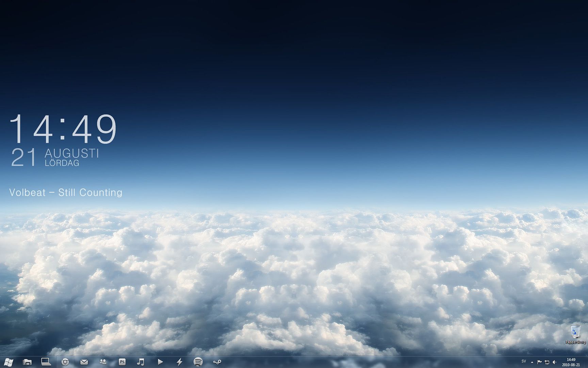Open the play triangle media player icon
Image resolution: width=588 pixels, height=368 pixels.
(160, 362)
